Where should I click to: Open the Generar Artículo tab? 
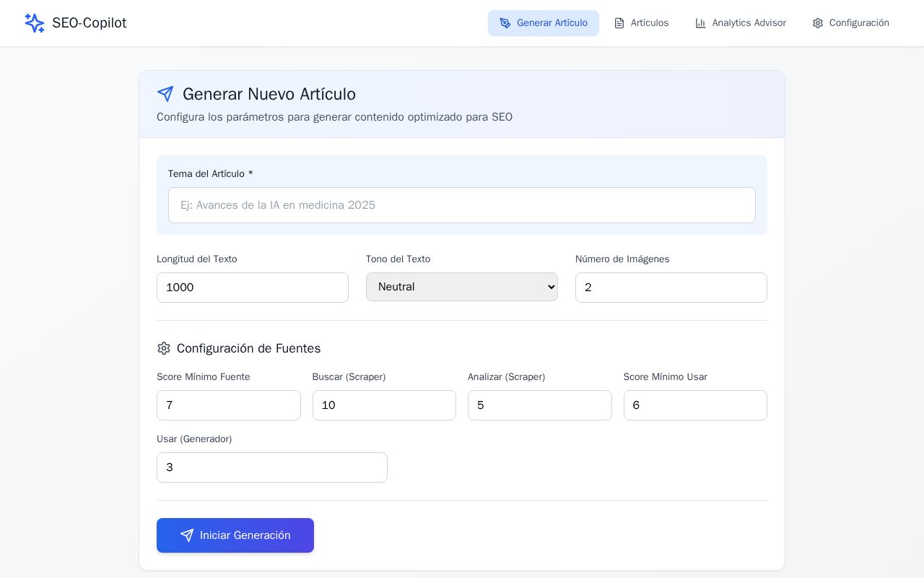[x=544, y=23]
